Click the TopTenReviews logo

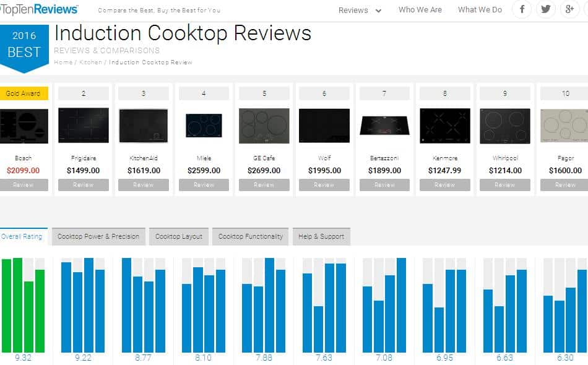(39, 9)
